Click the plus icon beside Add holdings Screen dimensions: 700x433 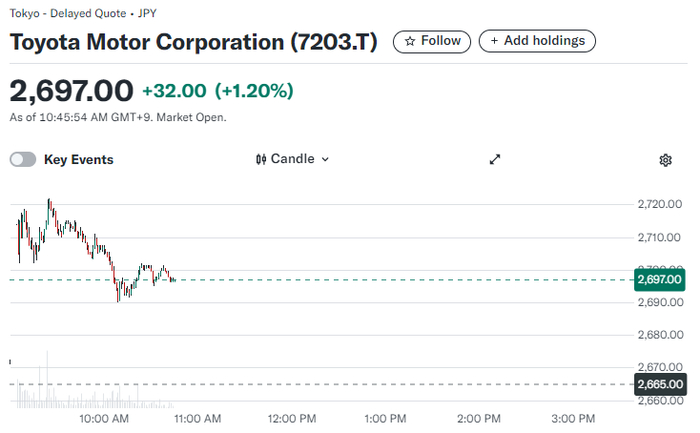494,41
